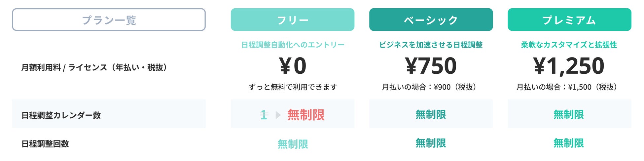This screenshot has height=161, width=644.
Task: Click the gray arrow icon in the フリー calendar cell
Action: point(278,115)
